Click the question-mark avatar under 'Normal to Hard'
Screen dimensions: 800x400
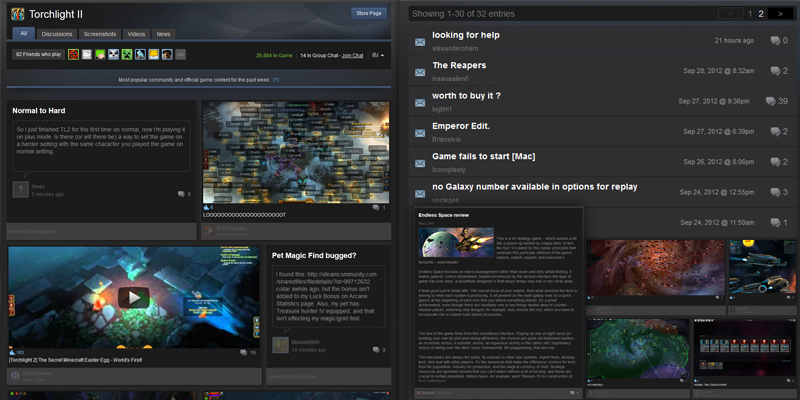pos(21,189)
